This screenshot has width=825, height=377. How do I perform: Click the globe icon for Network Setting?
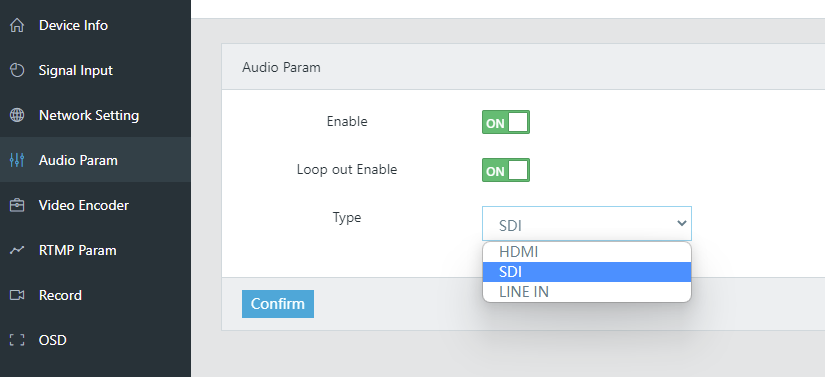(x=17, y=115)
